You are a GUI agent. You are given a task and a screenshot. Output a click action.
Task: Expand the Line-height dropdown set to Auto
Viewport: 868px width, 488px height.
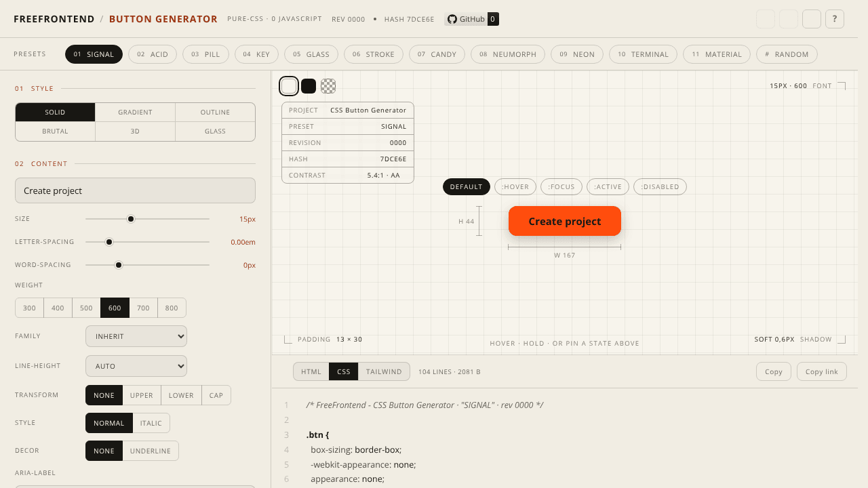(x=136, y=366)
